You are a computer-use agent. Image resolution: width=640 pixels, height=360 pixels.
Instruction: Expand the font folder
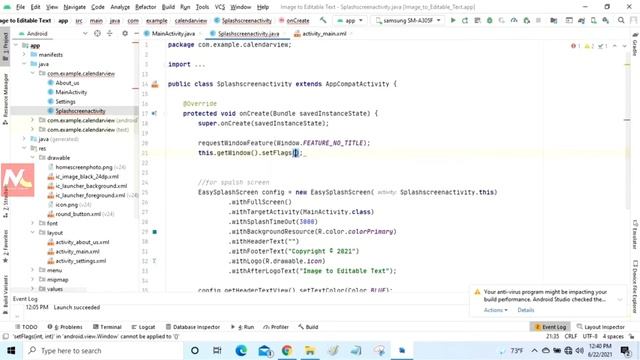[33, 223]
